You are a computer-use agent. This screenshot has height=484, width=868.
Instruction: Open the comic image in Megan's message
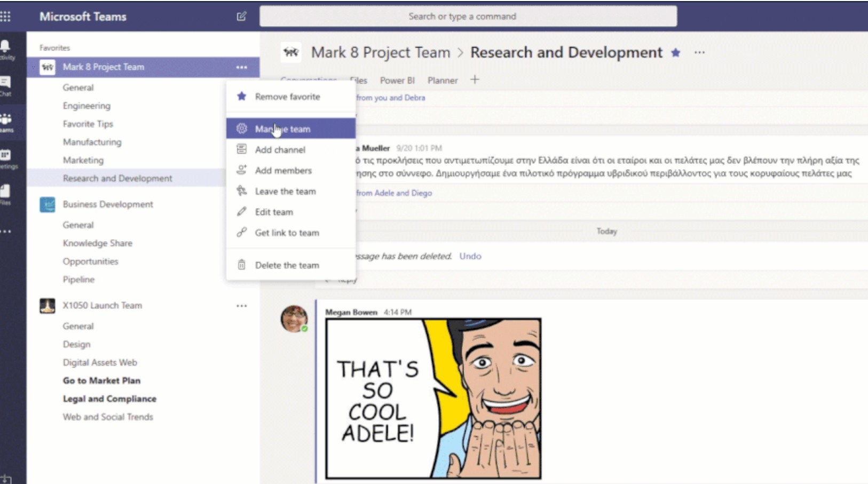(x=433, y=398)
